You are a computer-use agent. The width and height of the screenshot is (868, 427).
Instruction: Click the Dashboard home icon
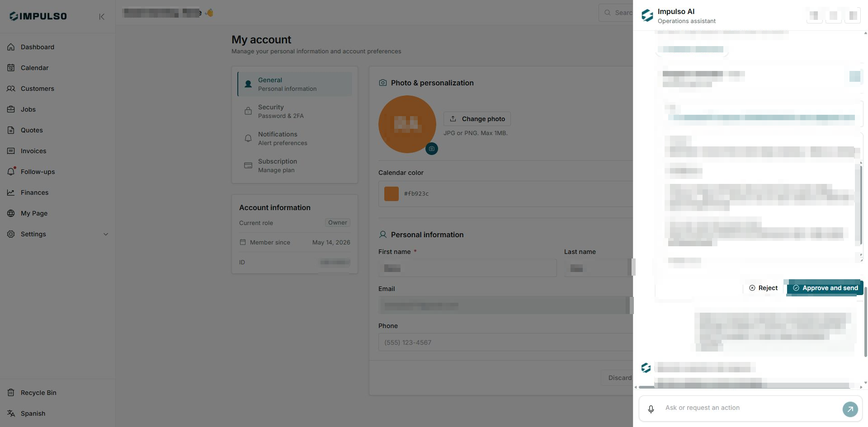coord(11,47)
